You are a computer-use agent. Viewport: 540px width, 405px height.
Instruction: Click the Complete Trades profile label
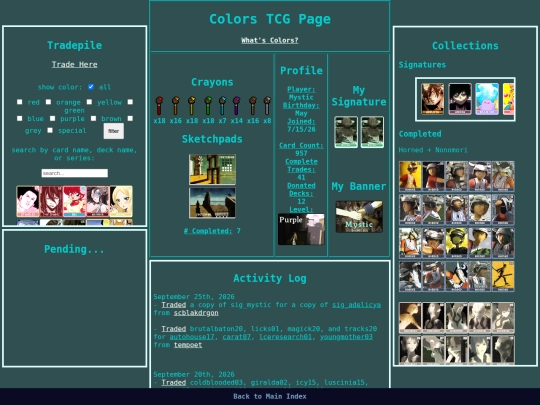pos(301,165)
